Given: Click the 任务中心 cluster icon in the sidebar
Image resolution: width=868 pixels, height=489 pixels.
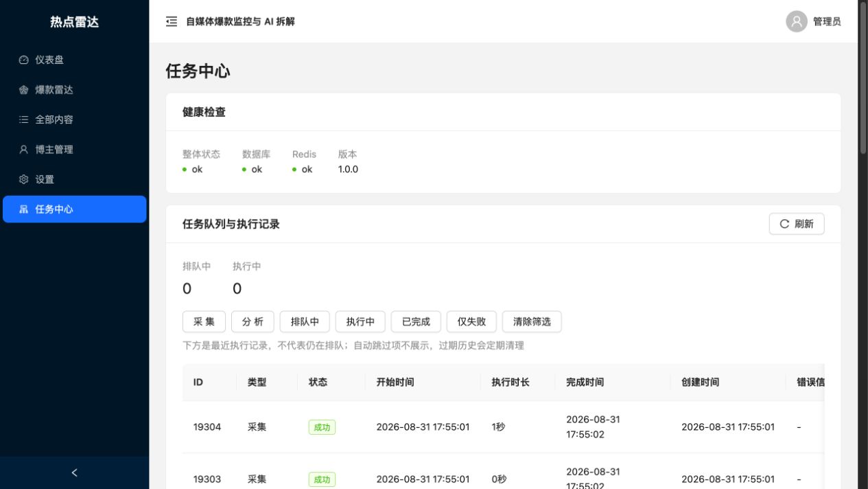Looking at the screenshot, I should coord(24,209).
